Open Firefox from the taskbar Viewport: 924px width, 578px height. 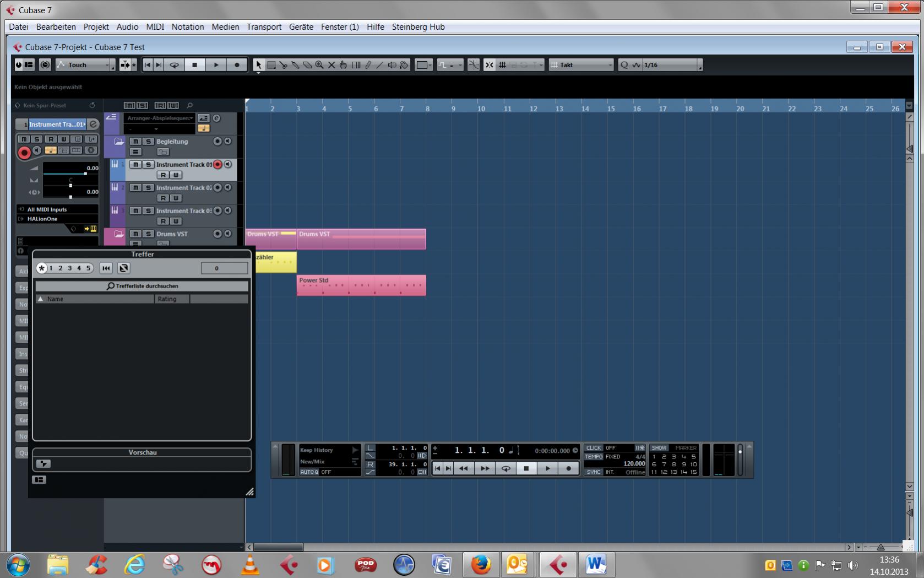(480, 565)
